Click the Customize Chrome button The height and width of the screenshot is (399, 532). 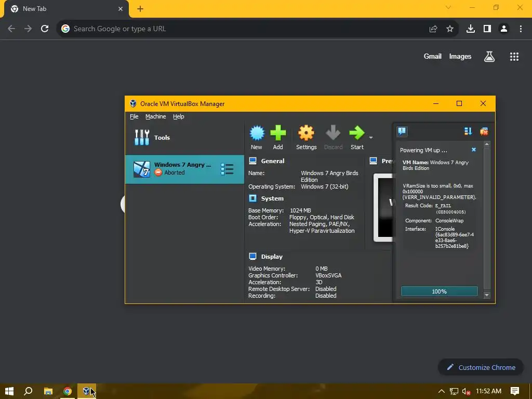pos(481,367)
